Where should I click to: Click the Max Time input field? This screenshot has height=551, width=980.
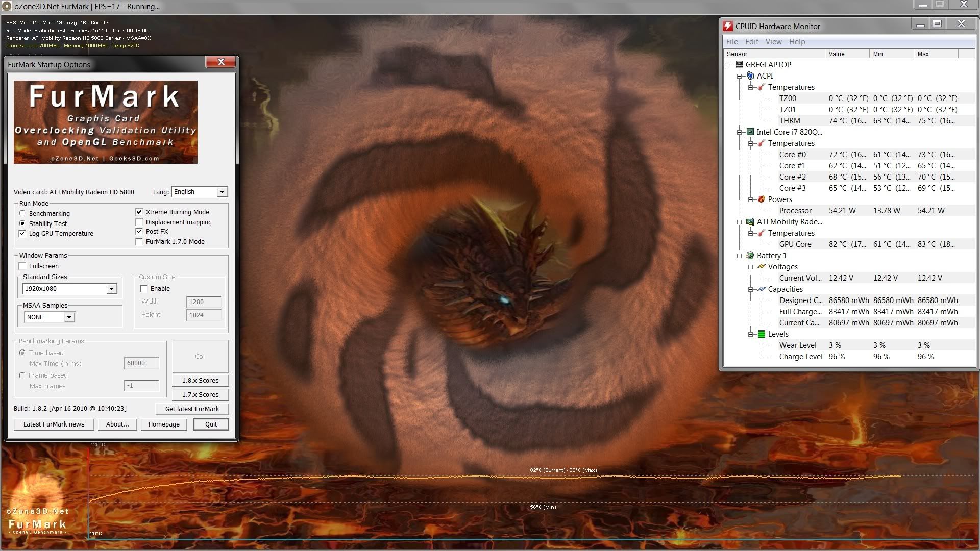(141, 363)
